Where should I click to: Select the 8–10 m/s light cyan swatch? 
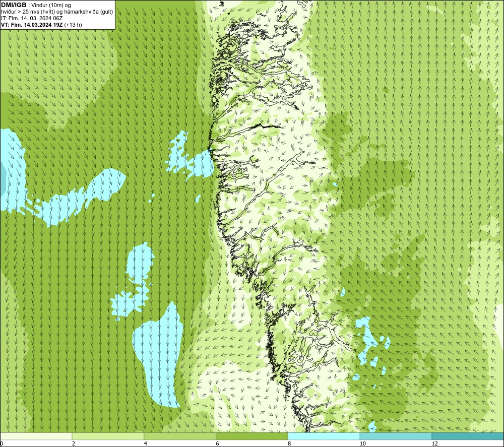click(324, 436)
